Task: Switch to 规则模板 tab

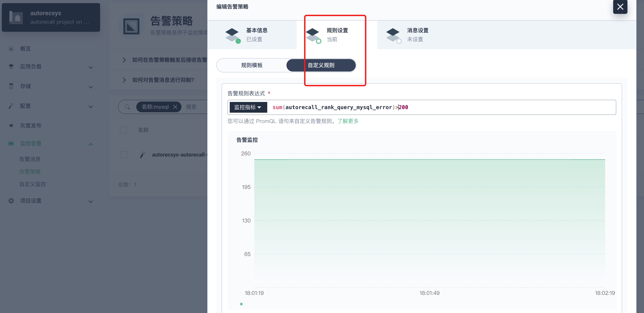Action: 252,65
